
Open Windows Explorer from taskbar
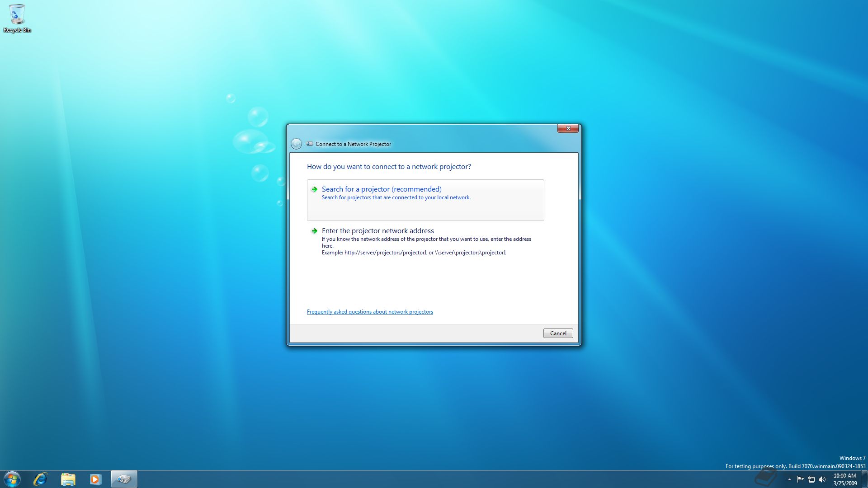pyautogui.click(x=68, y=479)
